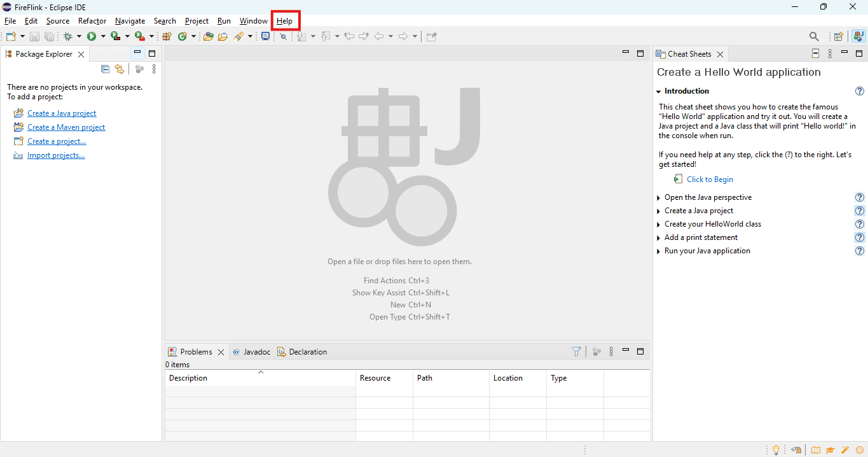Click the New Java Package toolbar icon
The image size is (868, 457).
click(167, 37)
